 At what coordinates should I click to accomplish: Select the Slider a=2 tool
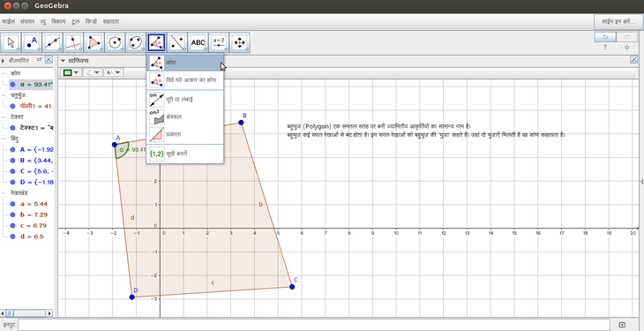click(219, 42)
